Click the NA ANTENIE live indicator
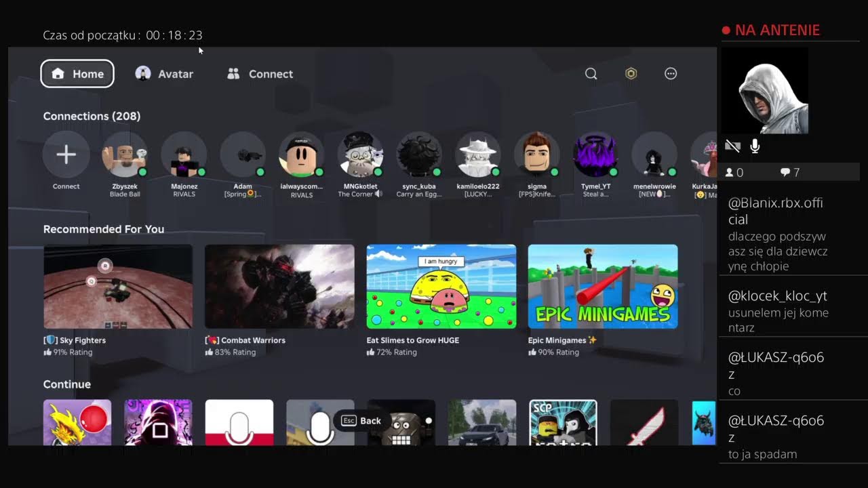Image resolution: width=868 pixels, height=488 pixels. tap(771, 30)
